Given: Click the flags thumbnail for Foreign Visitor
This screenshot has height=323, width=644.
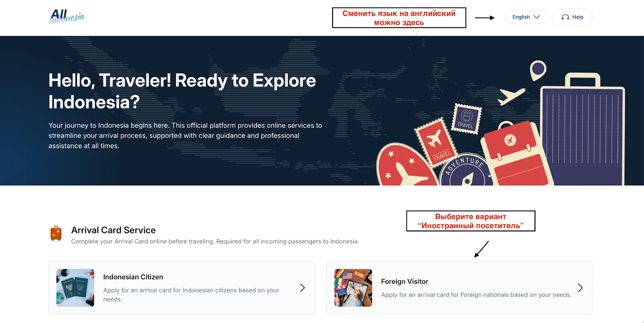Looking at the screenshot, I should (x=353, y=288).
